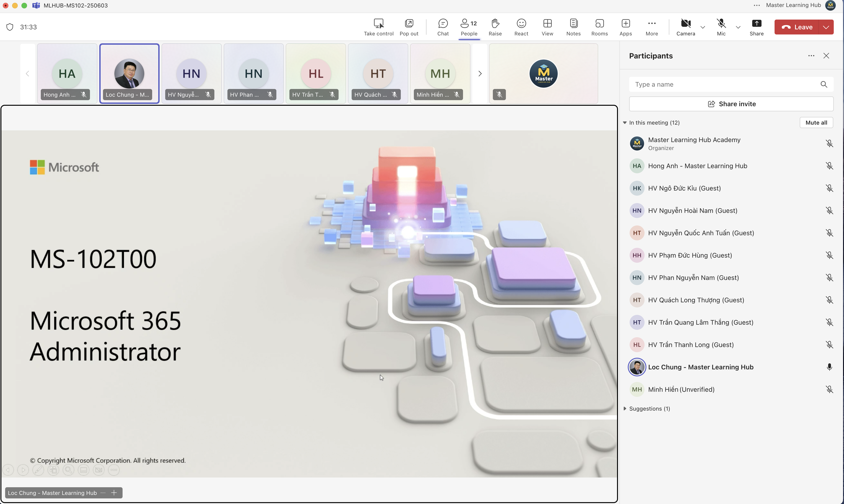Open the React emoji menu

click(521, 27)
